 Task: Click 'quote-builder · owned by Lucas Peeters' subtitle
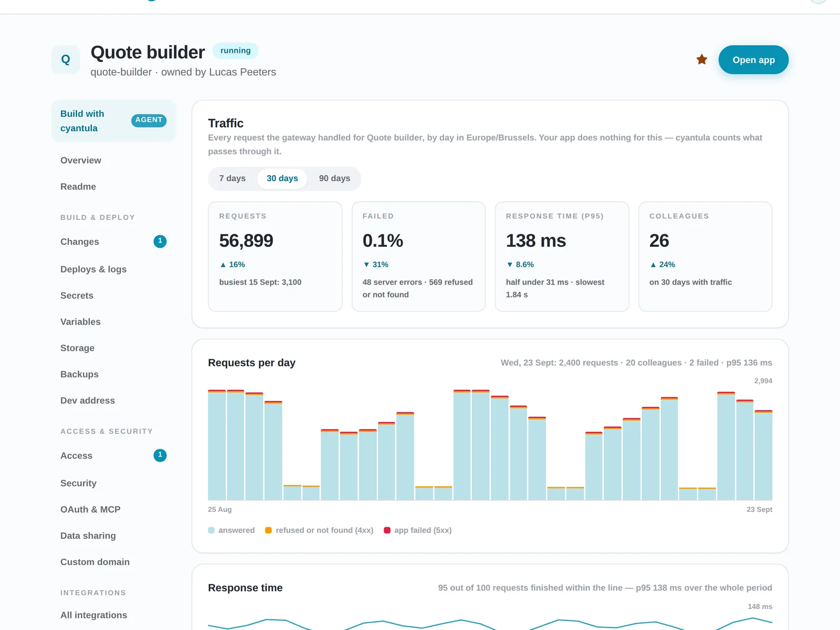coord(183,72)
